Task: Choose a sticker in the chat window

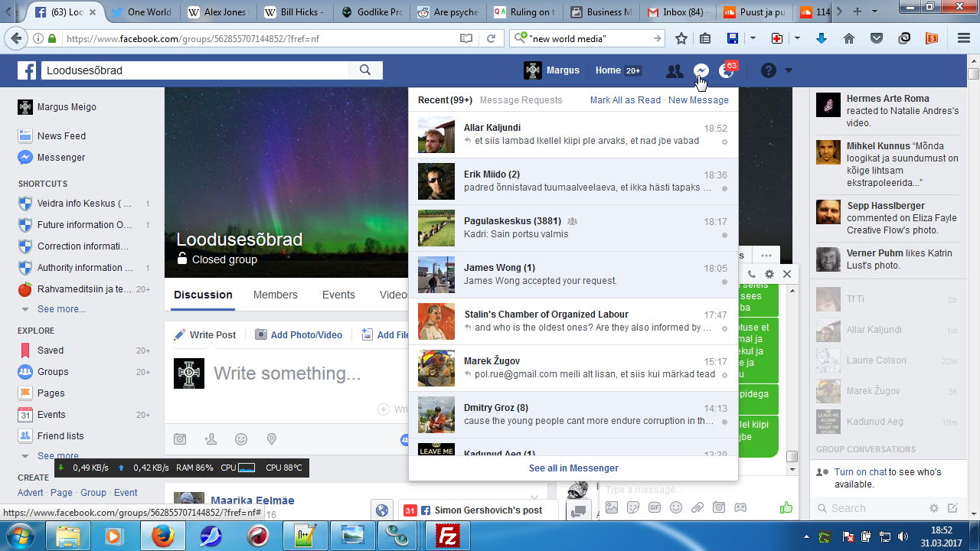Action: pos(633,507)
